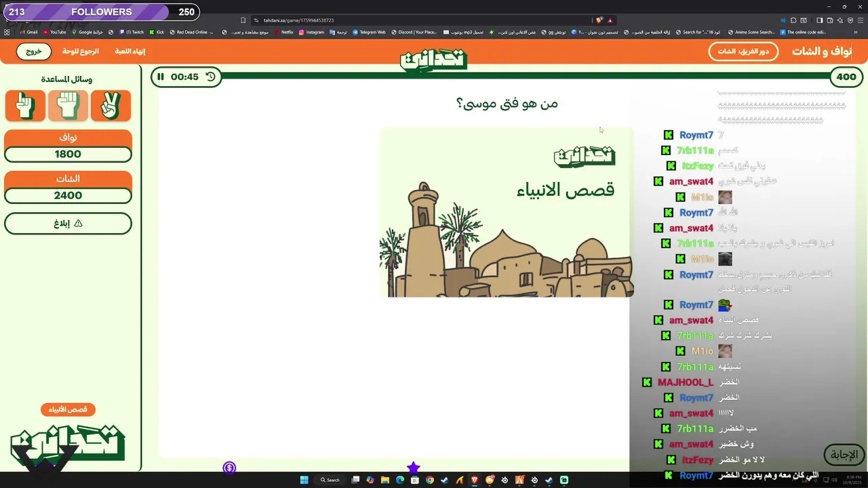This screenshot has height=488, width=868.
Task: Click username Roymt7 in chat overlay top
Action: (x=696, y=135)
